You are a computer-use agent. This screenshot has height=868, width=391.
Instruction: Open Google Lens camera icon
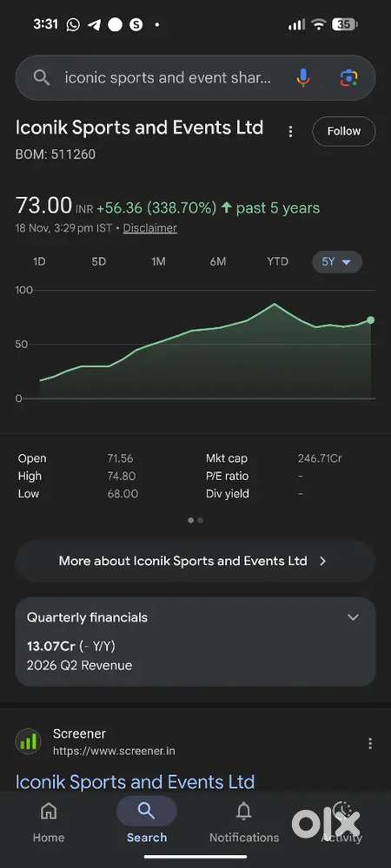348,78
